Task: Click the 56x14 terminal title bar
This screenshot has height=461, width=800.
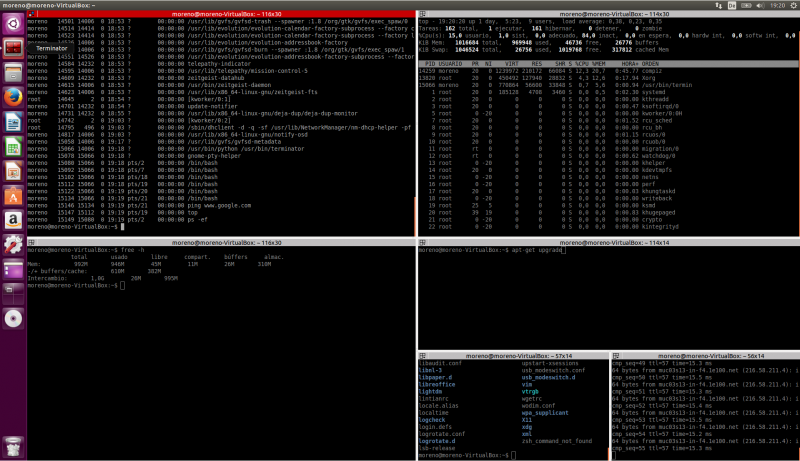Action: click(706, 356)
